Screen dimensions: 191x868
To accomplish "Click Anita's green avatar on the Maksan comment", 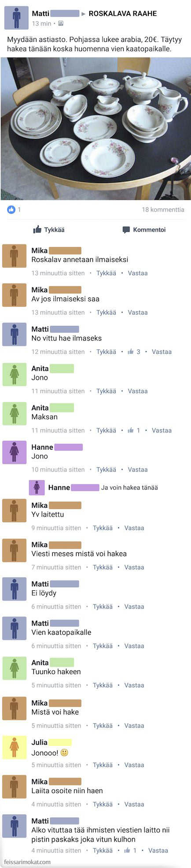I will coord(14,413).
